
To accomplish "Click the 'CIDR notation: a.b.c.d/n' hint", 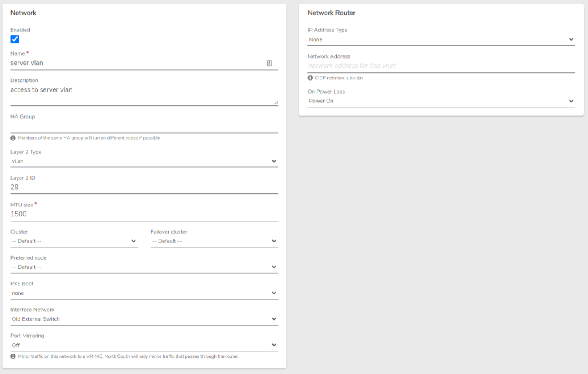I will point(339,78).
